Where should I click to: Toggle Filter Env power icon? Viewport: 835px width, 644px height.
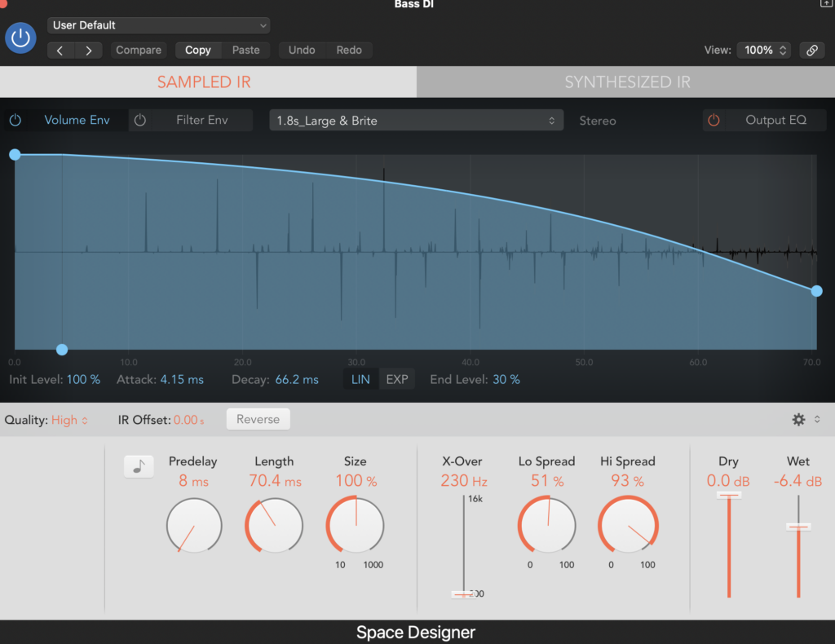click(140, 121)
